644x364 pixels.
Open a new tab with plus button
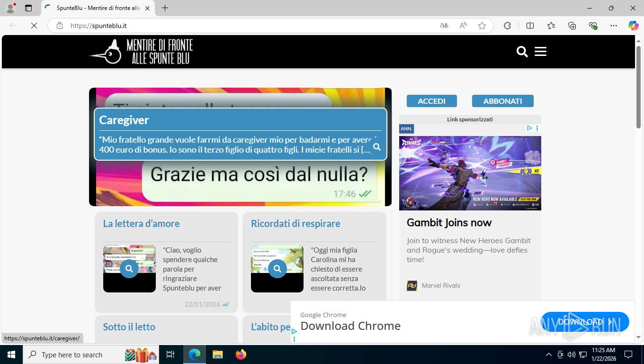pyautogui.click(x=165, y=8)
